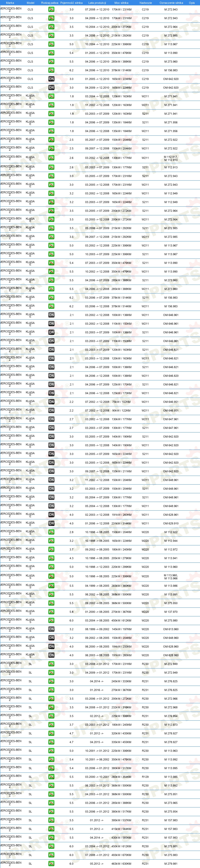
Task: Click the diesel ON icon in the OM 648.960 row
Action: point(51,638)
